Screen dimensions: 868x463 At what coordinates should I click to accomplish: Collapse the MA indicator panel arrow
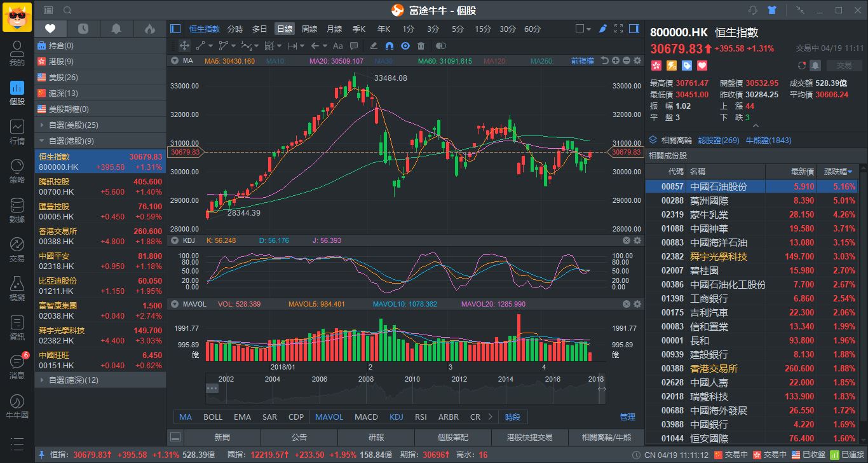(174, 61)
